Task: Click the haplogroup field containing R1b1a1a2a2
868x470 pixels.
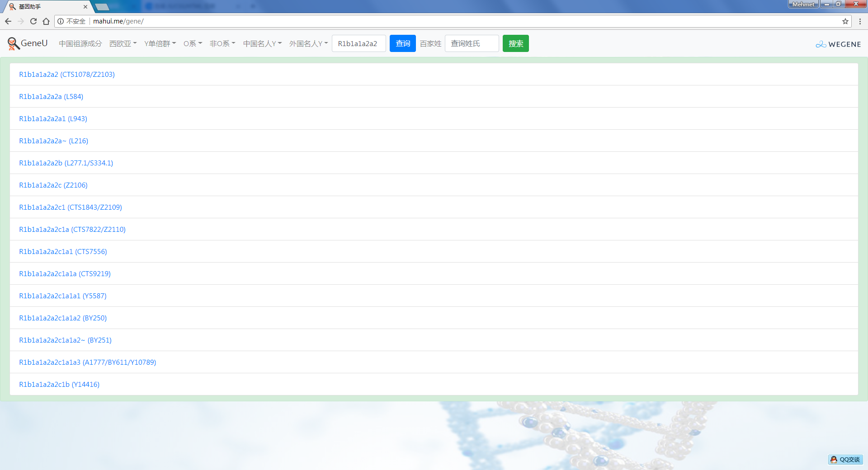Action: coord(359,43)
